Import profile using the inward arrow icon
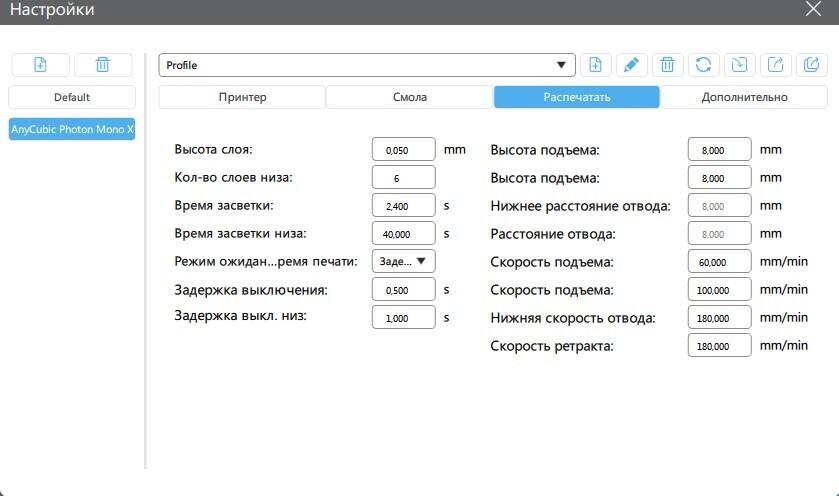 (x=739, y=65)
